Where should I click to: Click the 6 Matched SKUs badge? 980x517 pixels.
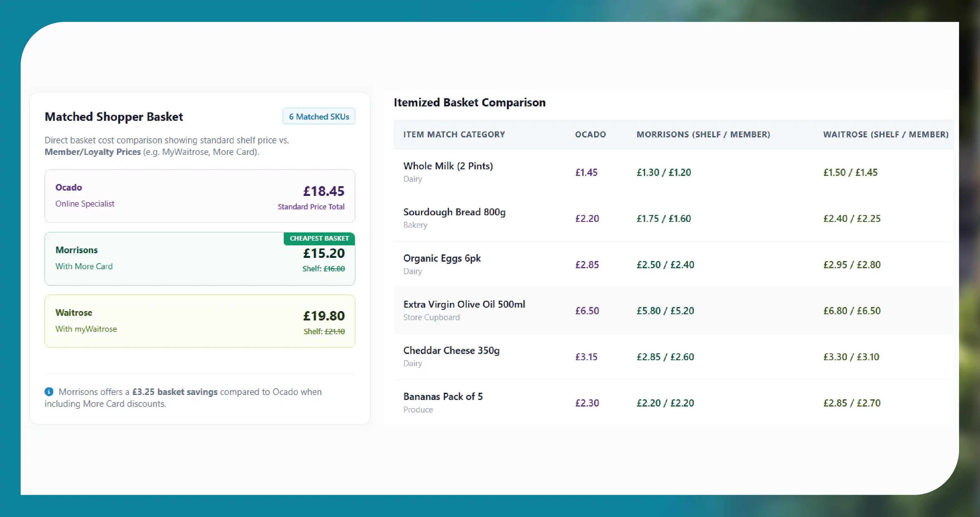319,116
